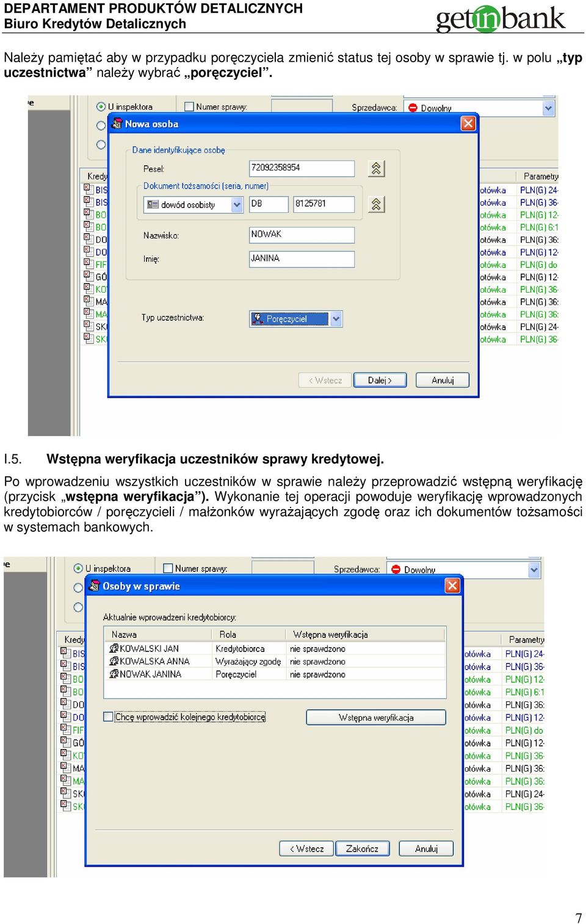Close the Nowa osoba dialog

tap(468, 123)
